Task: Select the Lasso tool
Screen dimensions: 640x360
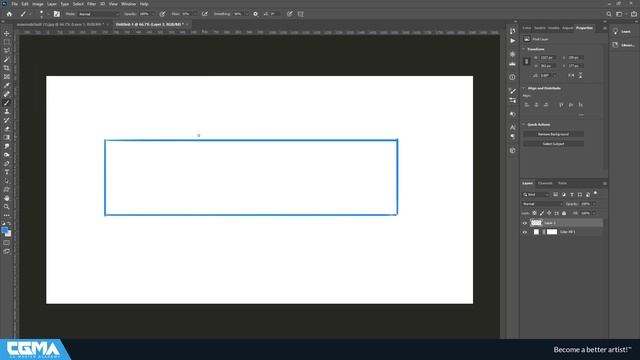Action: 7,51
